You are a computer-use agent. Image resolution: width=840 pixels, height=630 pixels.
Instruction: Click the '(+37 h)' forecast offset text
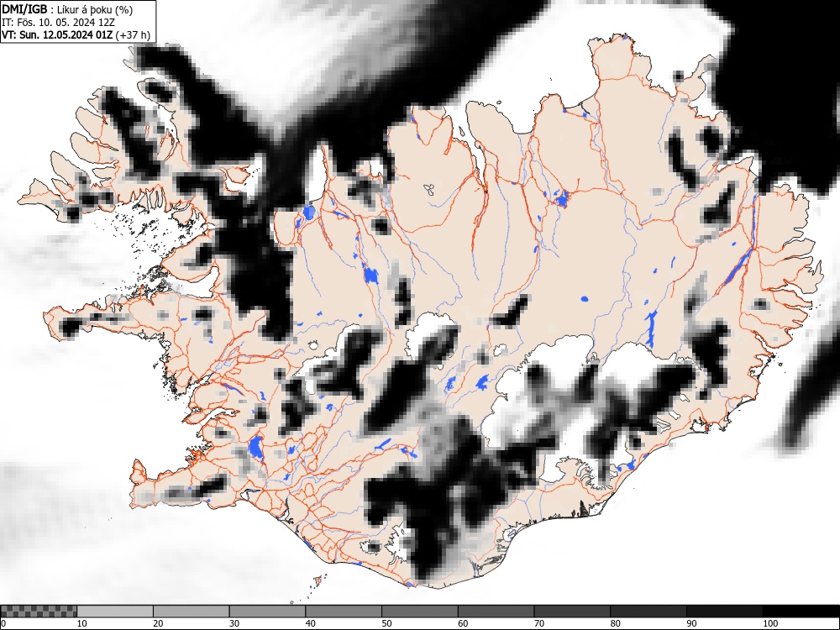coord(133,35)
